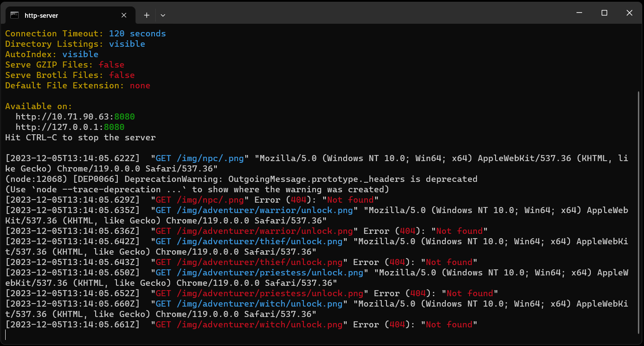Minimize the terminal window

coord(579,13)
